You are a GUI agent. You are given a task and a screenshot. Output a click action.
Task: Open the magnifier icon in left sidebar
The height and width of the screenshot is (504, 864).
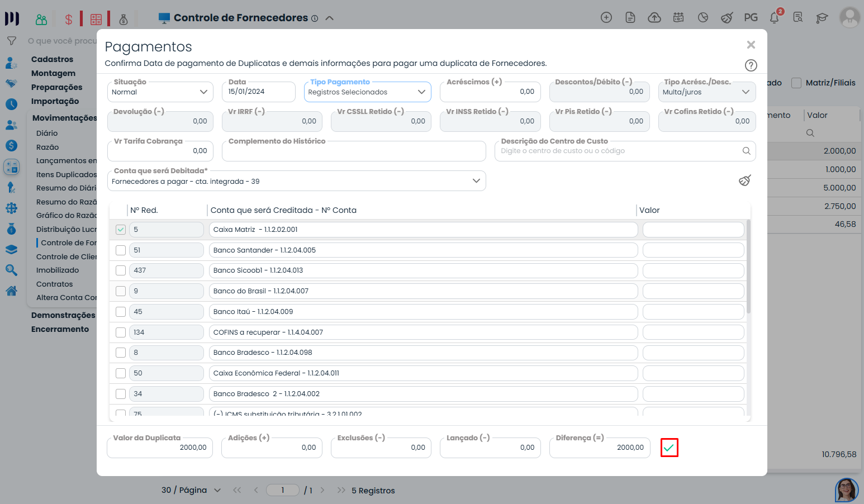coord(11,270)
